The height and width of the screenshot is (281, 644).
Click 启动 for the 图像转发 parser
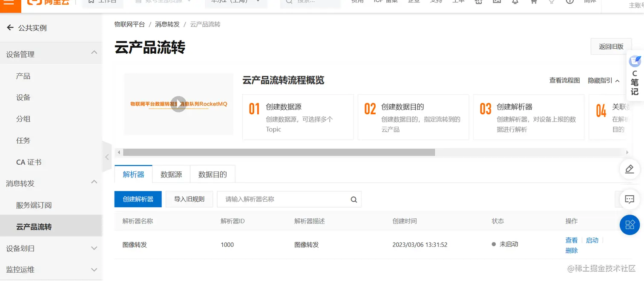tap(592, 240)
